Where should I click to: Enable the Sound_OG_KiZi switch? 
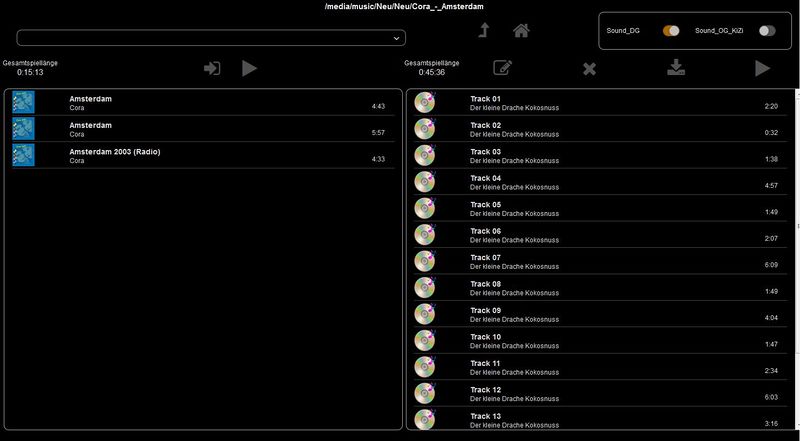click(x=767, y=31)
